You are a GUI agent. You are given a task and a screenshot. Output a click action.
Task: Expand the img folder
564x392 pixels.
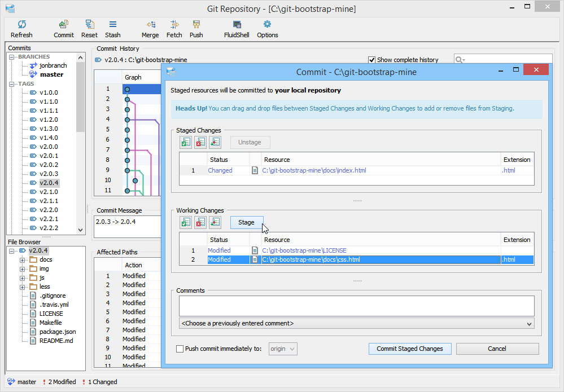pyautogui.click(x=23, y=268)
